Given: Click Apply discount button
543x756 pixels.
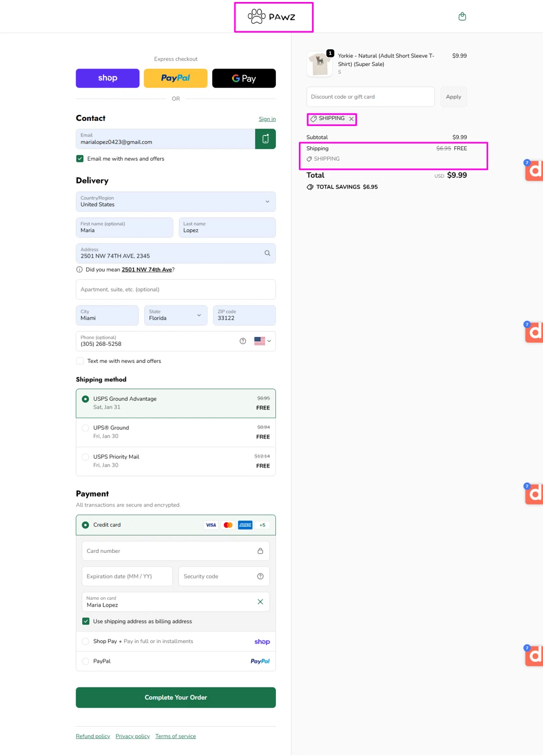Looking at the screenshot, I should pyautogui.click(x=453, y=97).
